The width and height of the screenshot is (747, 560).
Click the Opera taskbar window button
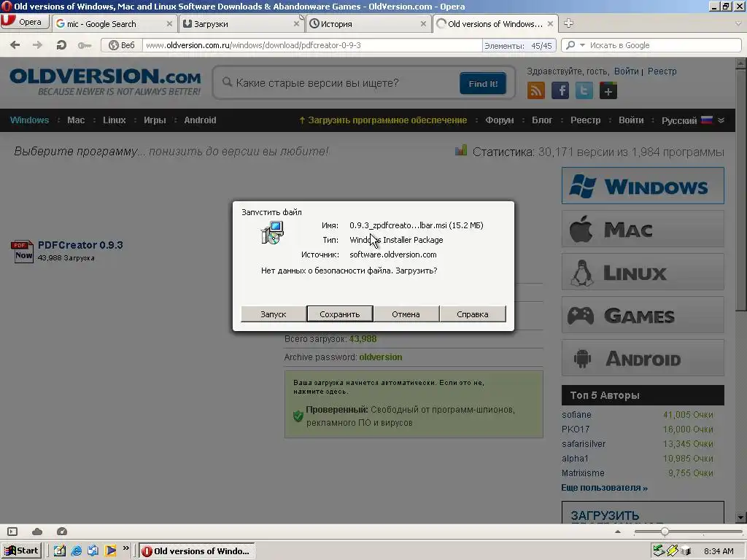coord(197,551)
